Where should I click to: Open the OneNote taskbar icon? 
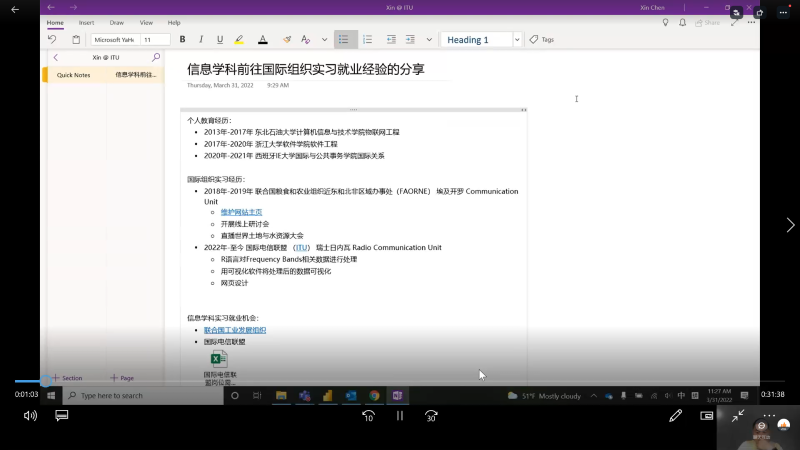coord(397,395)
